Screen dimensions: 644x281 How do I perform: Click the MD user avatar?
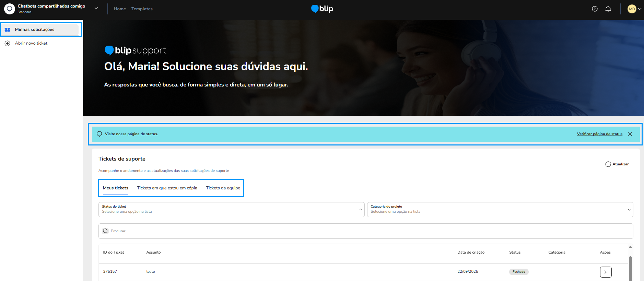pos(632,9)
